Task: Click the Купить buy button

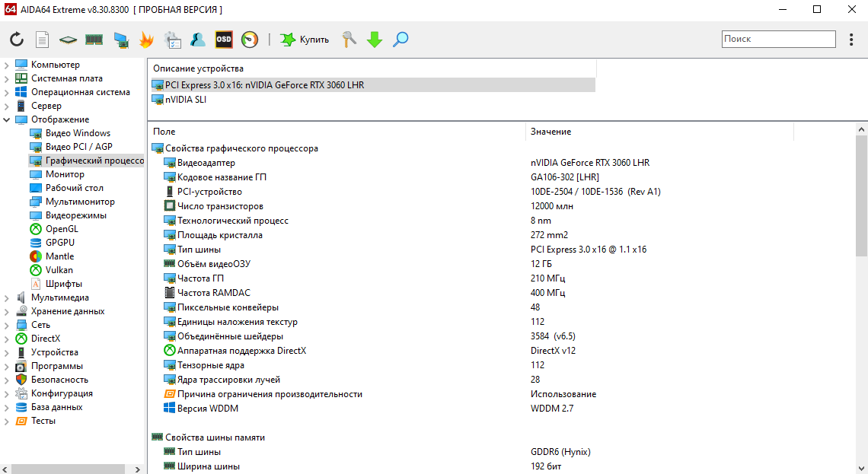Action: click(x=305, y=40)
